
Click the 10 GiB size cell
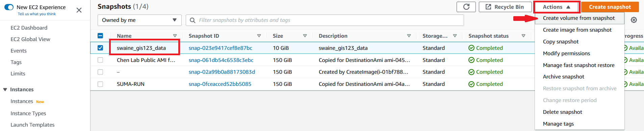pyautogui.click(x=281, y=48)
